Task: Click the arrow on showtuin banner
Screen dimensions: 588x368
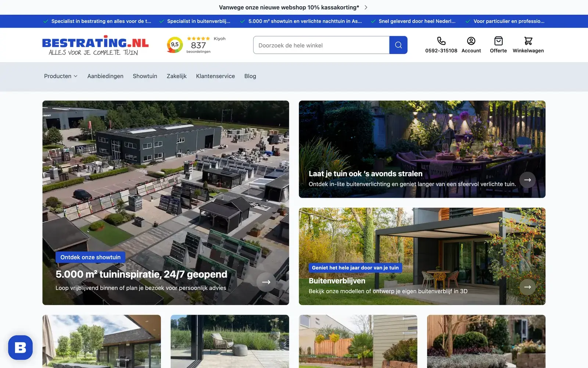Action: coord(266,282)
